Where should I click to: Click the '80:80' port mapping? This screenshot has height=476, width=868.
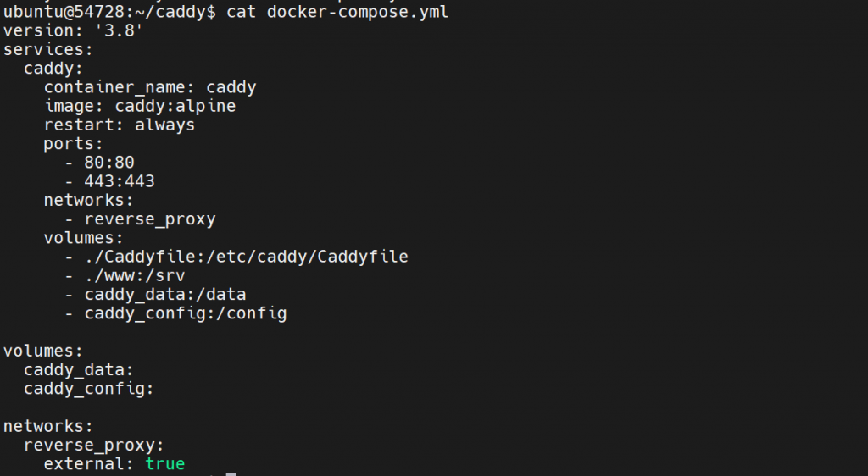click(109, 163)
